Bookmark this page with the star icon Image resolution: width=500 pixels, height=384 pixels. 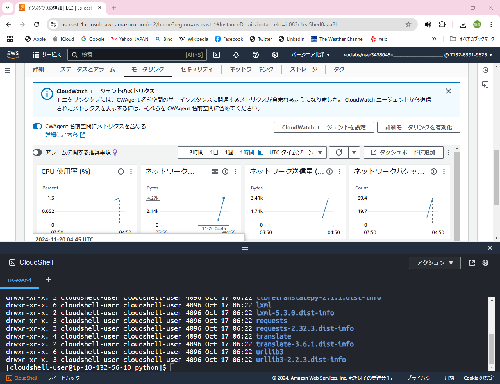click(408, 24)
